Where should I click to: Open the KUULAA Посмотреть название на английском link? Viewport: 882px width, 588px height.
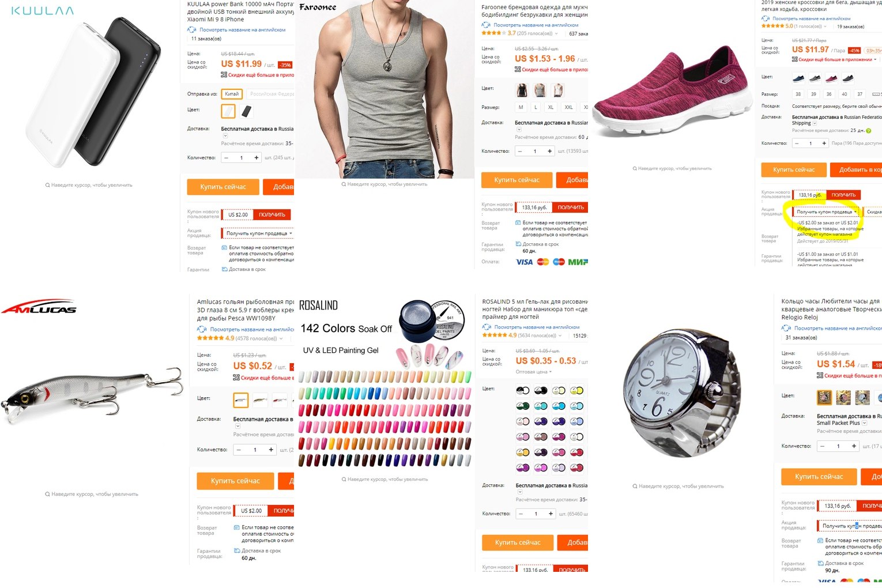[242, 30]
